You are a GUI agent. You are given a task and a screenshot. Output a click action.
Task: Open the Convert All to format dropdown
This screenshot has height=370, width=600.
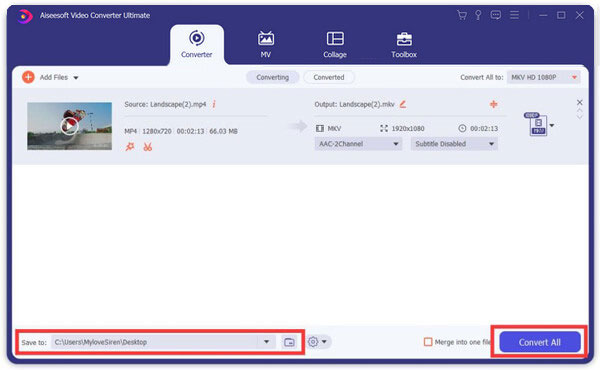point(544,77)
